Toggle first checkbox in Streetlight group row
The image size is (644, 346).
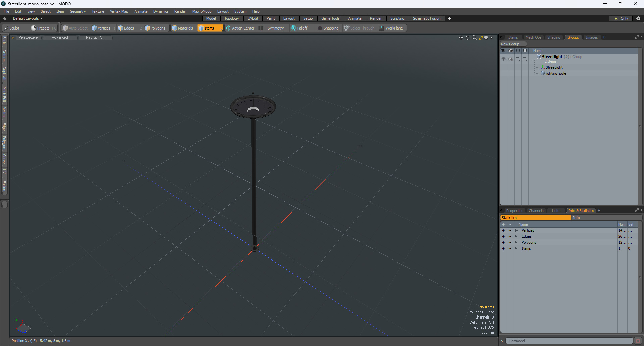[518, 59]
